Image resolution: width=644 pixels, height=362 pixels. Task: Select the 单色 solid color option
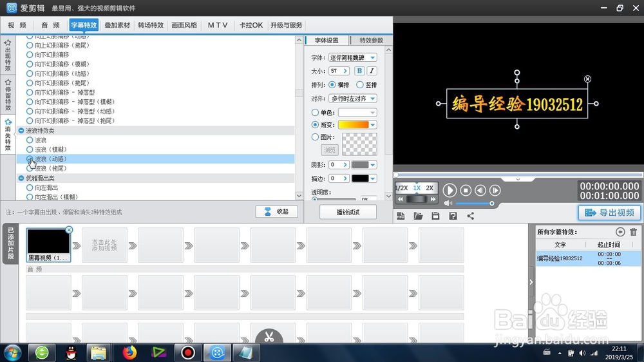315,112
